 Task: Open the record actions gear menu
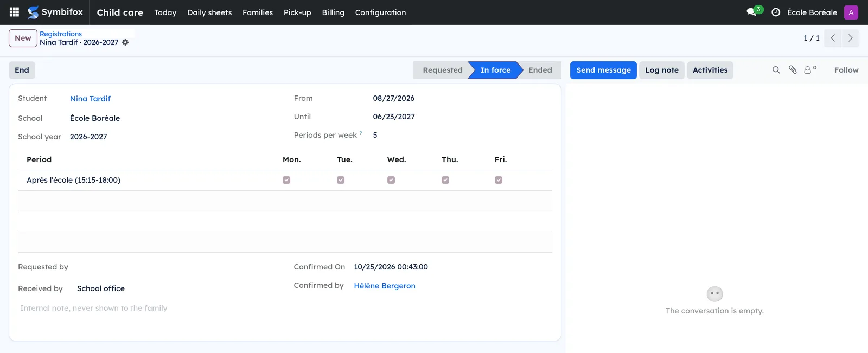[x=125, y=42]
